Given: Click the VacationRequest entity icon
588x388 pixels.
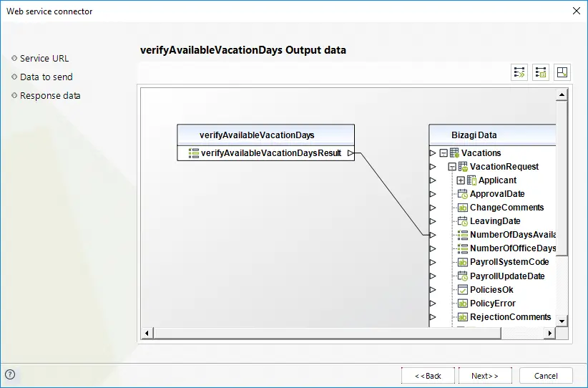Looking at the screenshot, I should [463, 167].
